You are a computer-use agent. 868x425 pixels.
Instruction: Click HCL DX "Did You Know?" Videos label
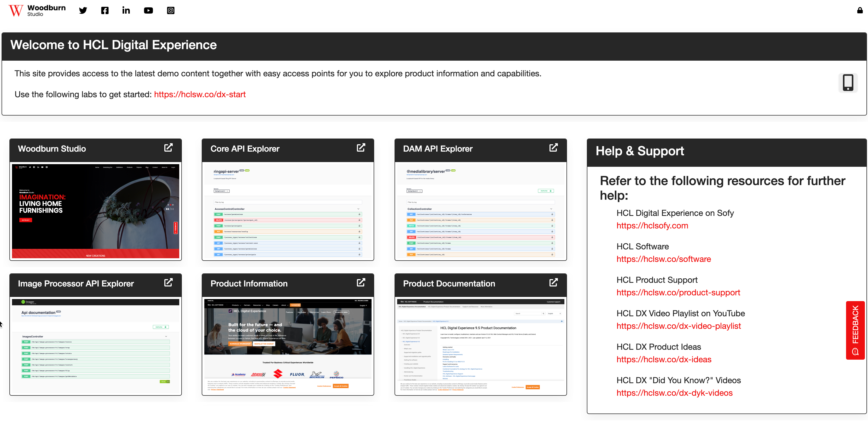point(679,380)
